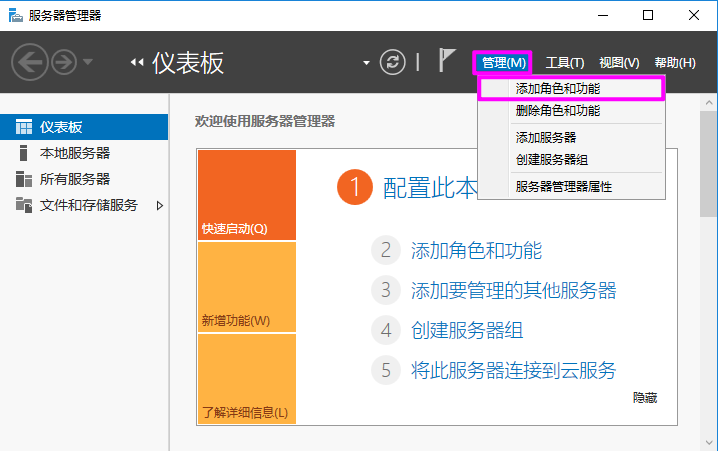Click the refresh dashboard icon
This screenshot has height=451, width=718.
tap(394, 62)
